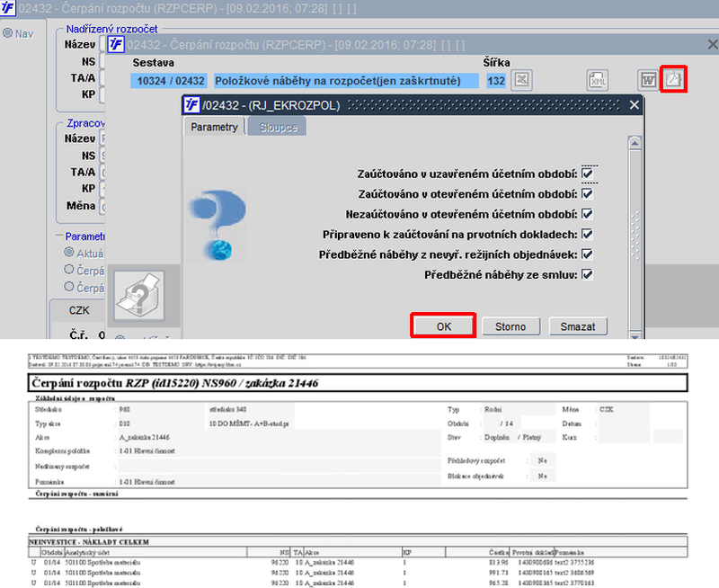Click dialog scrollbar down arrow
This screenshot has width=719, height=588.
click(635, 335)
